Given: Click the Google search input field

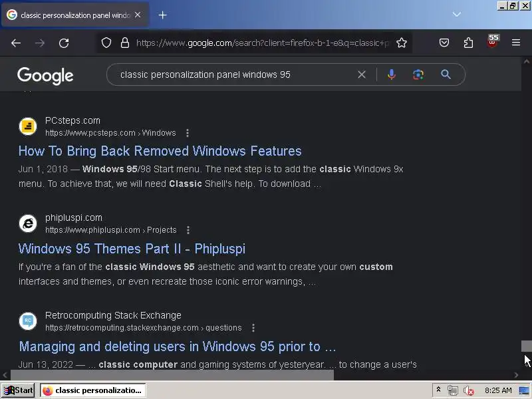Looking at the screenshot, I should [x=236, y=74].
